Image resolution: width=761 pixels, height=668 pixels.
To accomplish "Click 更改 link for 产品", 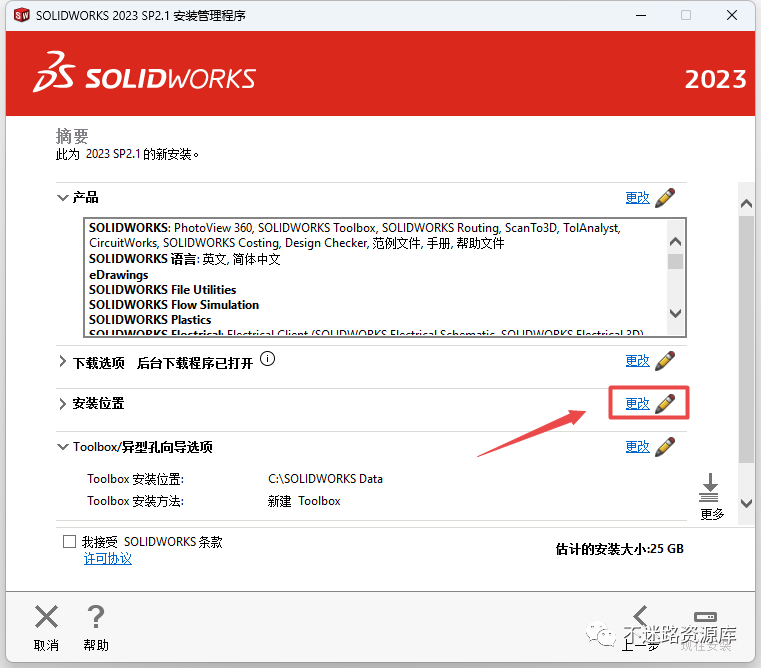I will [637, 198].
